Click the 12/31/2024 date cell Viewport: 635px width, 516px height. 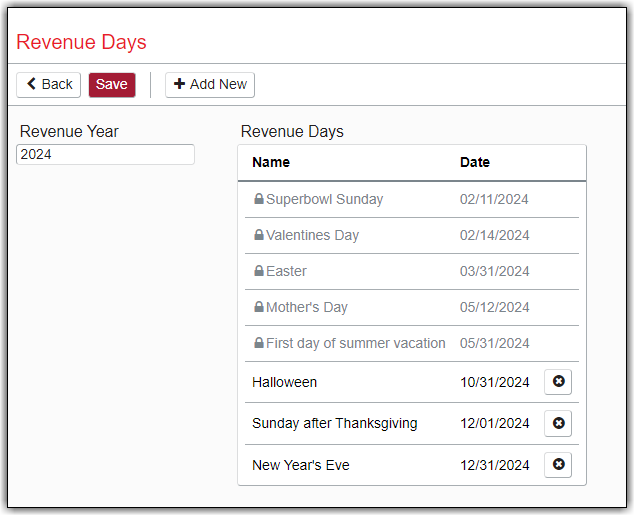point(494,465)
